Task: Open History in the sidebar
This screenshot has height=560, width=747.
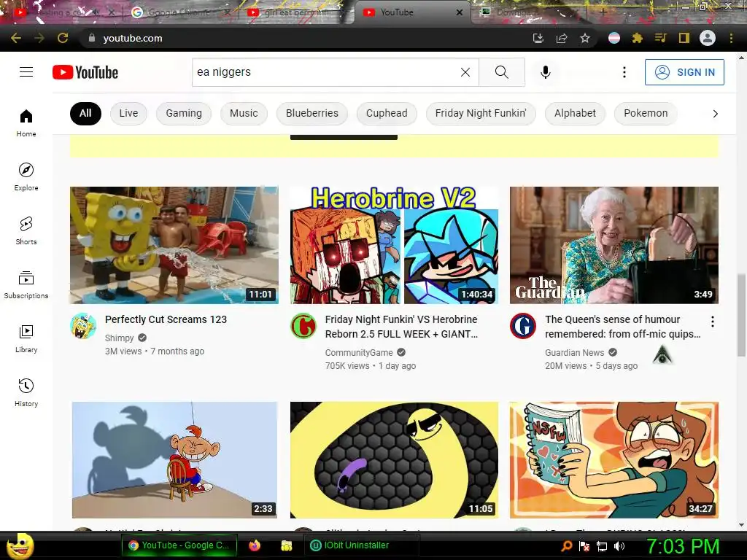Action: tap(26, 392)
